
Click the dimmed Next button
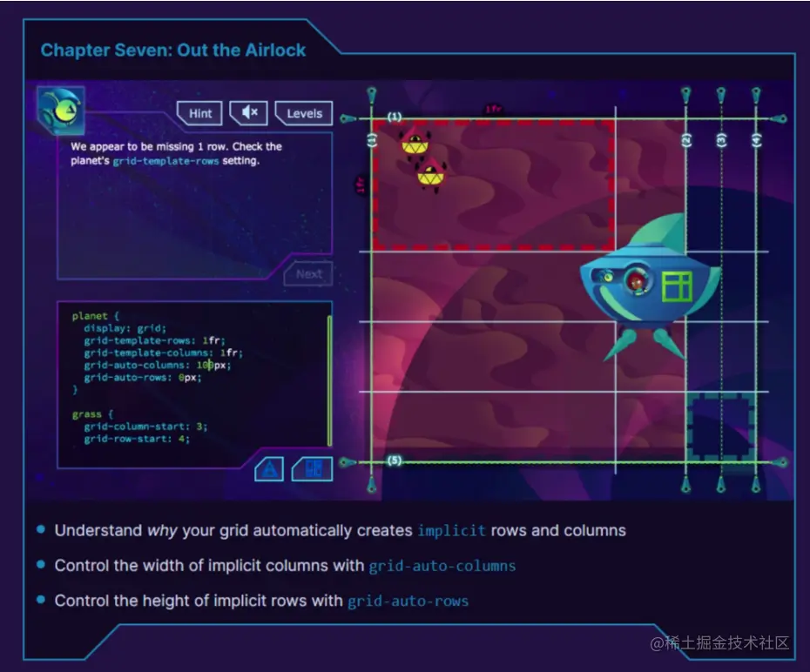pos(308,273)
